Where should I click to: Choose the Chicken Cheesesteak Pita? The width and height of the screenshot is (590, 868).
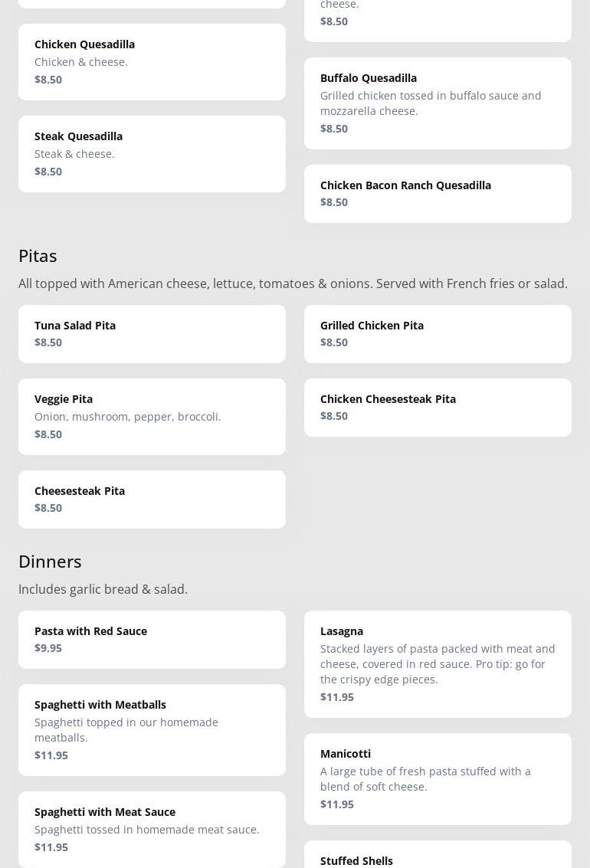[438, 408]
